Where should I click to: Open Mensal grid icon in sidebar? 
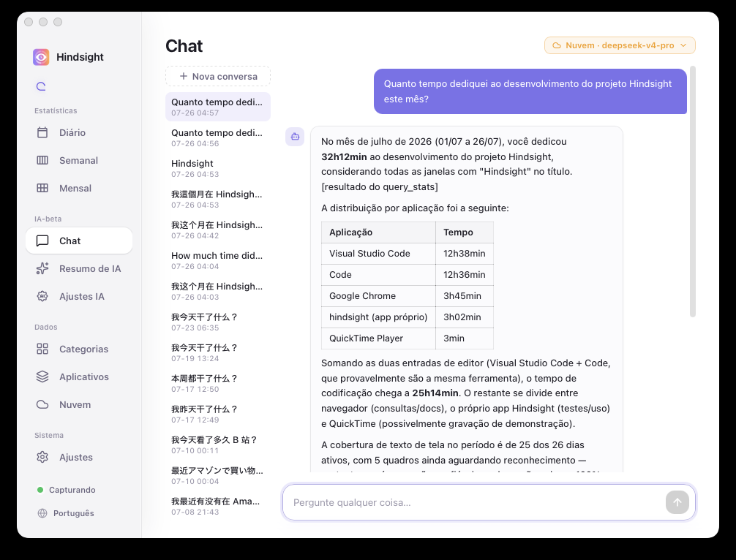(42, 188)
